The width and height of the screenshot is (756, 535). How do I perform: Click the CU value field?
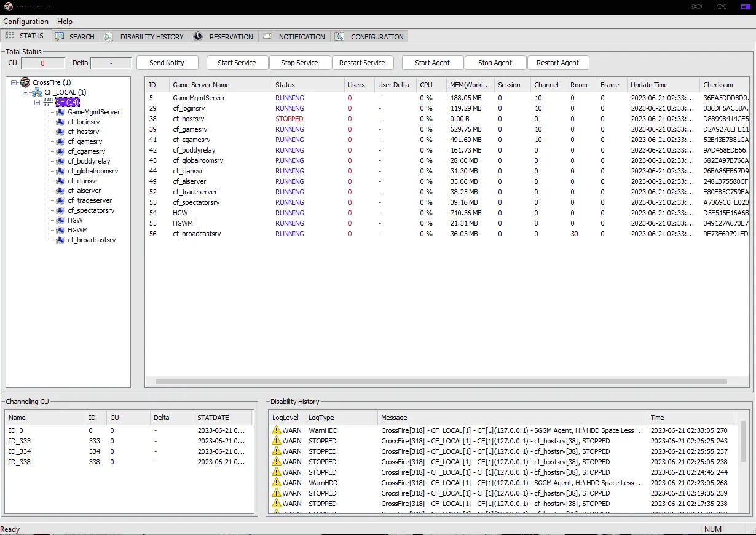(42, 63)
